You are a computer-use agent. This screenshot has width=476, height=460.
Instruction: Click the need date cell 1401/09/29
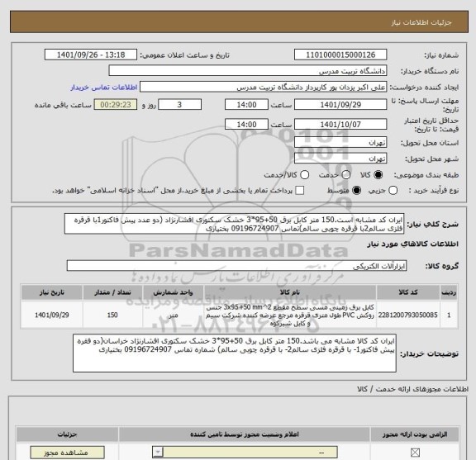pyautogui.click(x=52, y=315)
